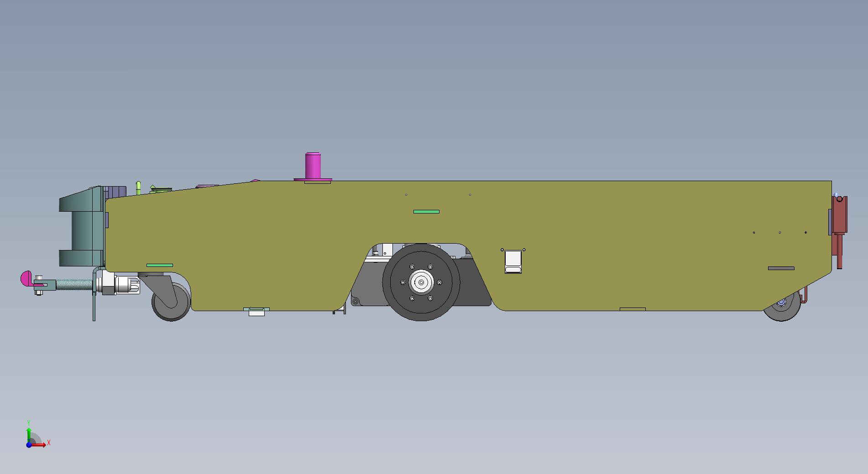This screenshot has height=474, width=868.
Task: Click the gray slot near the rear caster
Action: 781,268
